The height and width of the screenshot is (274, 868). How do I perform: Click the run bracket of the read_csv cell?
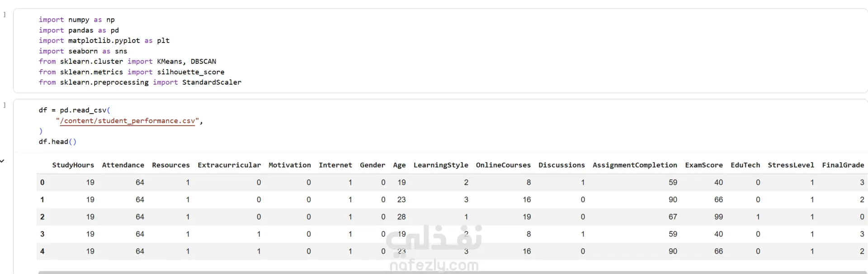(5, 105)
